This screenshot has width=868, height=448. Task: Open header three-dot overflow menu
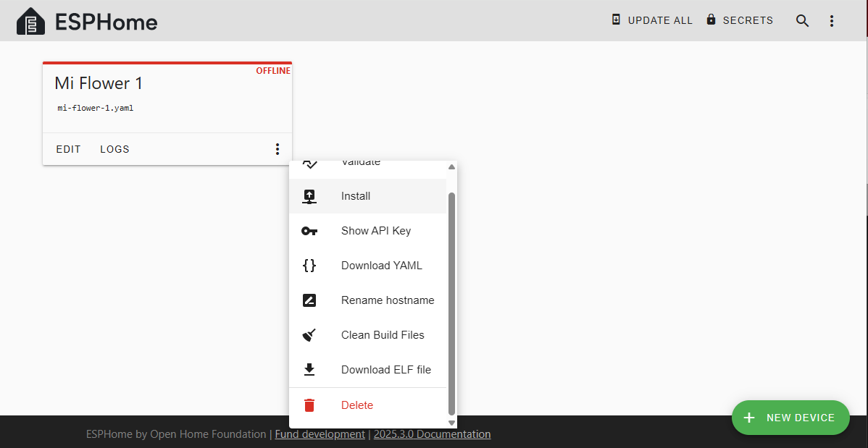[x=832, y=21]
